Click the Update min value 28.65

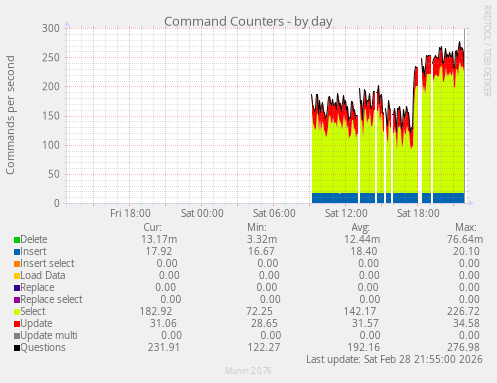pos(264,323)
